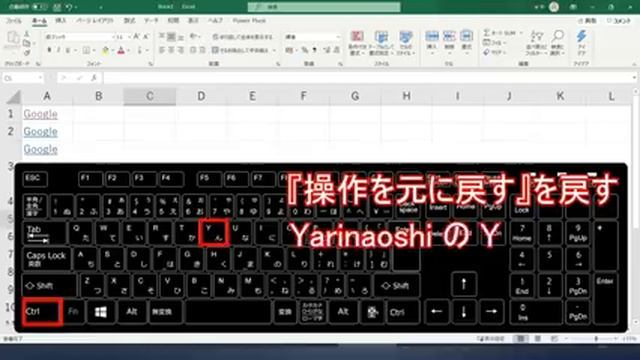Screen dimensions: 640x360
Task: Click the Cut scissors icon
Action: point(27,35)
